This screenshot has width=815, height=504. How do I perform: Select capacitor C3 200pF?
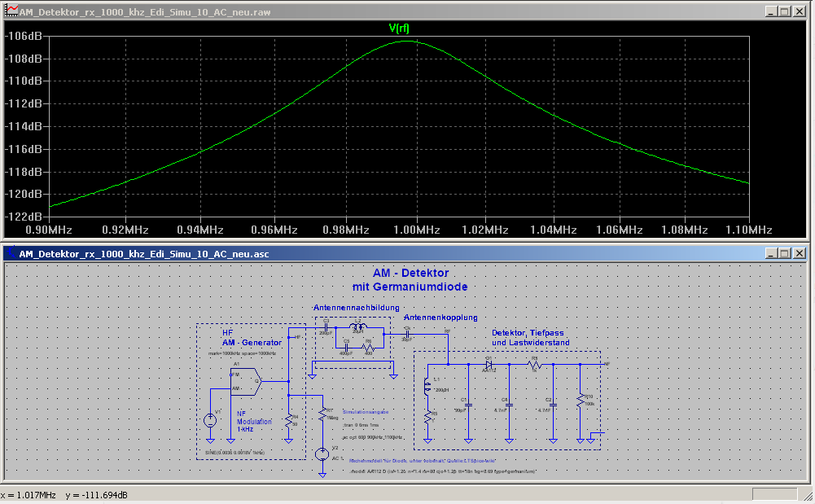326,327
